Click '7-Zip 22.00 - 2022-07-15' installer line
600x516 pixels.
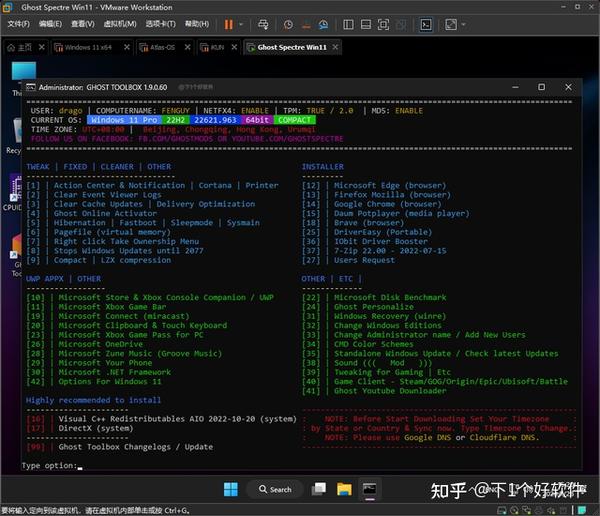click(x=390, y=251)
